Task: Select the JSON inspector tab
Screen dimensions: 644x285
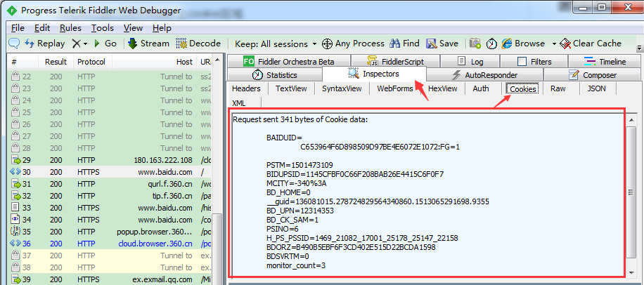Action: [596, 88]
